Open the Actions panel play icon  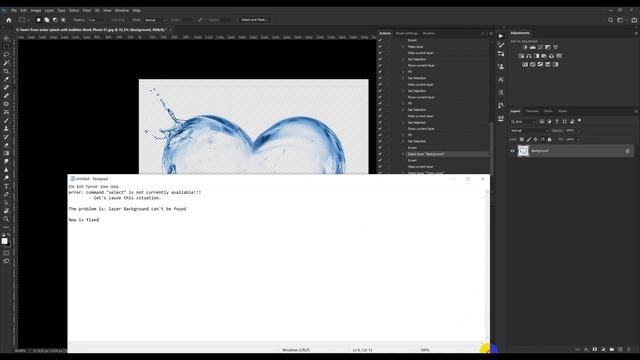501,36
